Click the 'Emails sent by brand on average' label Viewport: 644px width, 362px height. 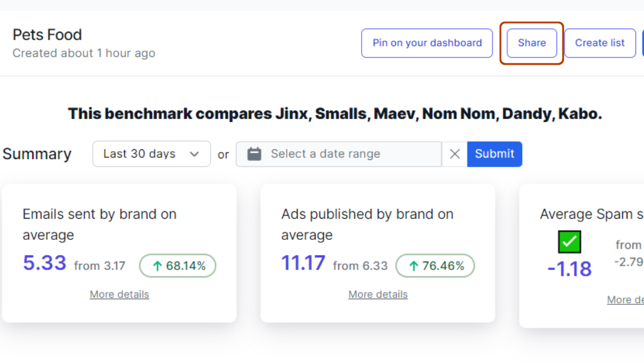pyautogui.click(x=100, y=224)
